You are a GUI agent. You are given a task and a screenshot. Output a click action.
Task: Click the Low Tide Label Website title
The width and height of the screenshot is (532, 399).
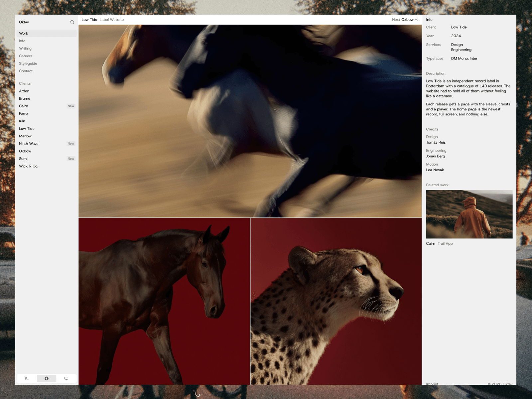pos(103,20)
